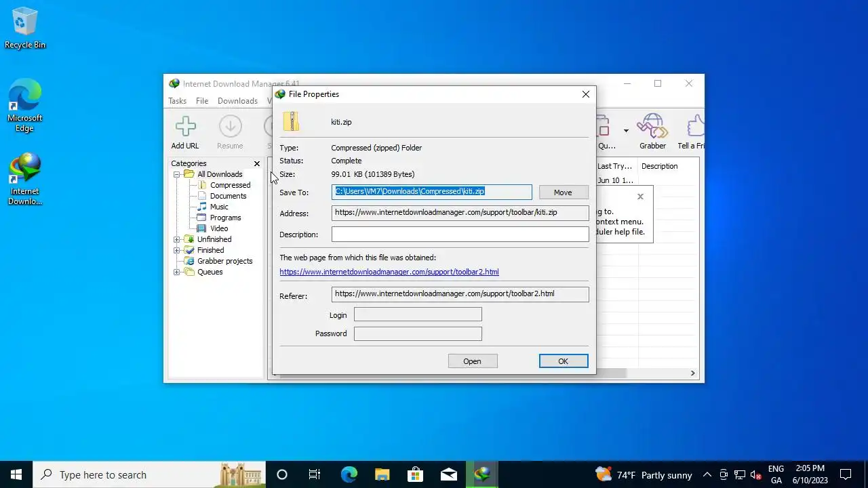Click the Description column header
This screenshot has width=868, height=488.
[659, 166]
